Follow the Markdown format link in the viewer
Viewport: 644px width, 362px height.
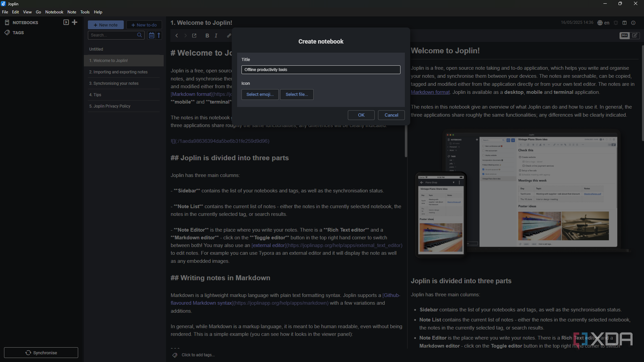pos(430,92)
